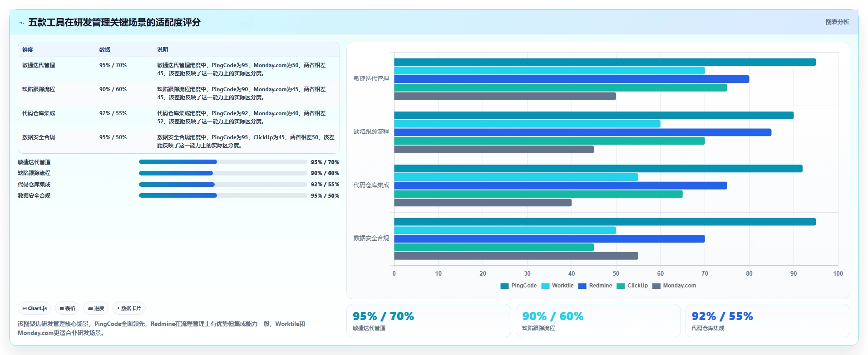The width and height of the screenshot is (868, 355).
Task: Click the 图表分析 label in header
Action: [837, 22]
